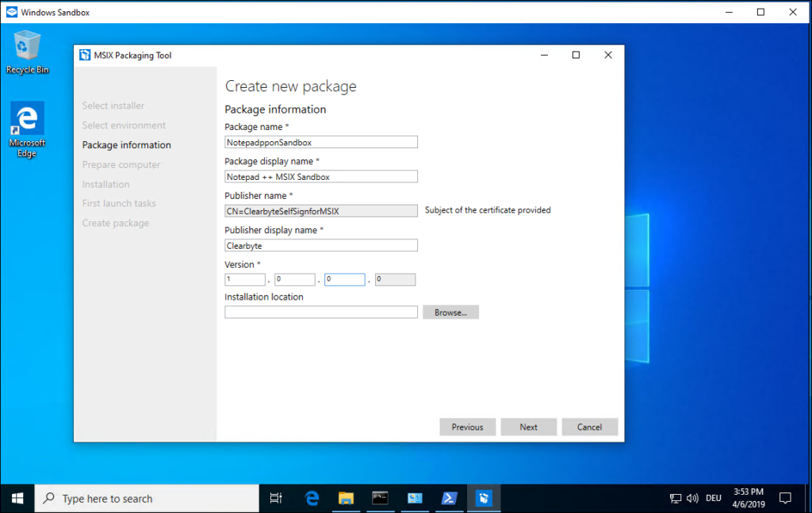This screenshot has width=812, height=513.
Task: Click the Next button
Action: (x=528, y=427)
